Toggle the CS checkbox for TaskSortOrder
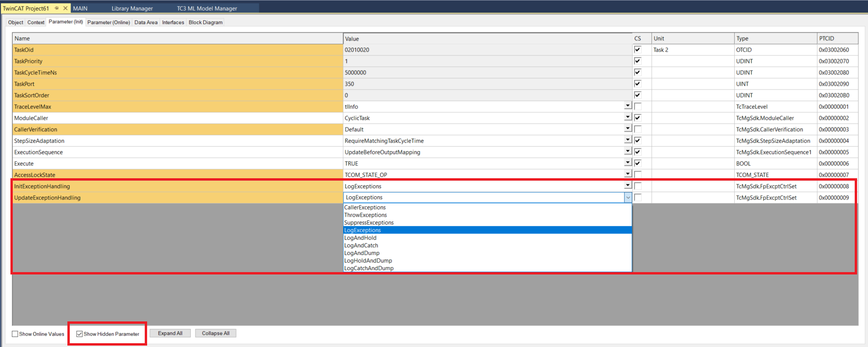Viewport: 868px width, 347px height. (637, 95)
